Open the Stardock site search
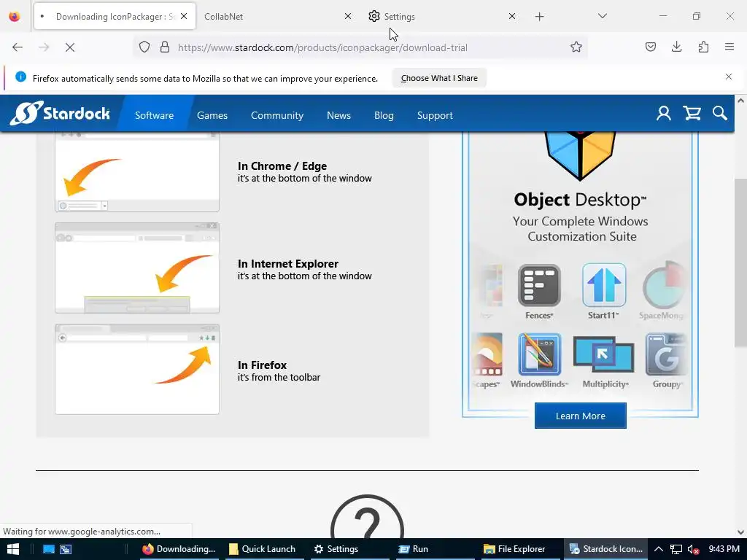Screen dimensions: 747x560 (720, 113)
